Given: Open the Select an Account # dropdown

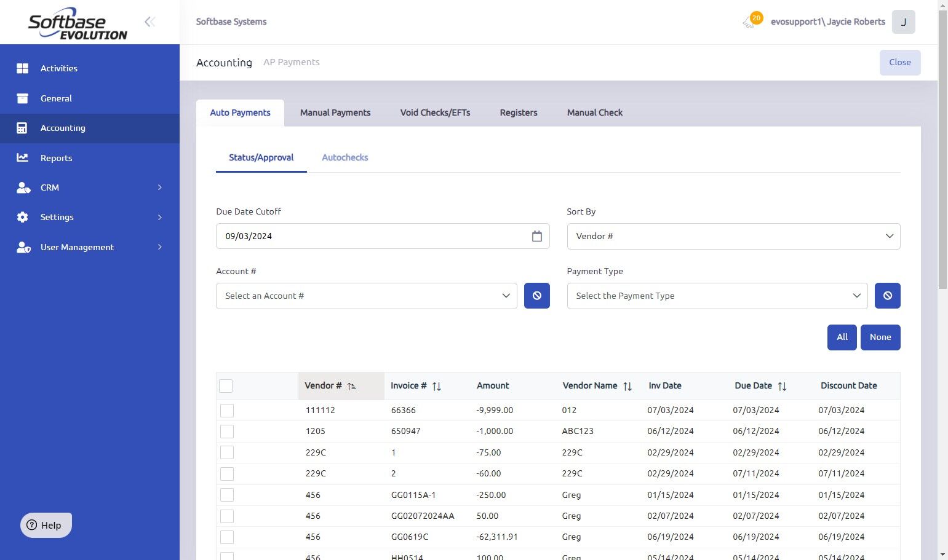Looking at the screenshot, I should tap(366, 296).
